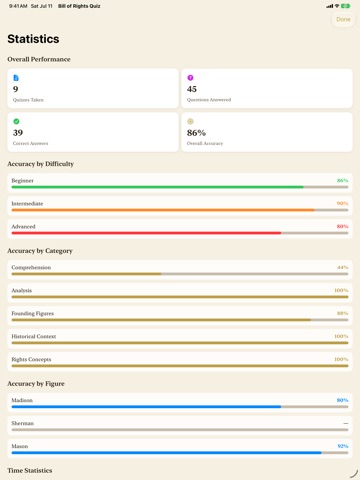Open the Comprehension category row
The height and width of the screenshot is (480, 360).
pyautogui.click(x=180, y=270)
